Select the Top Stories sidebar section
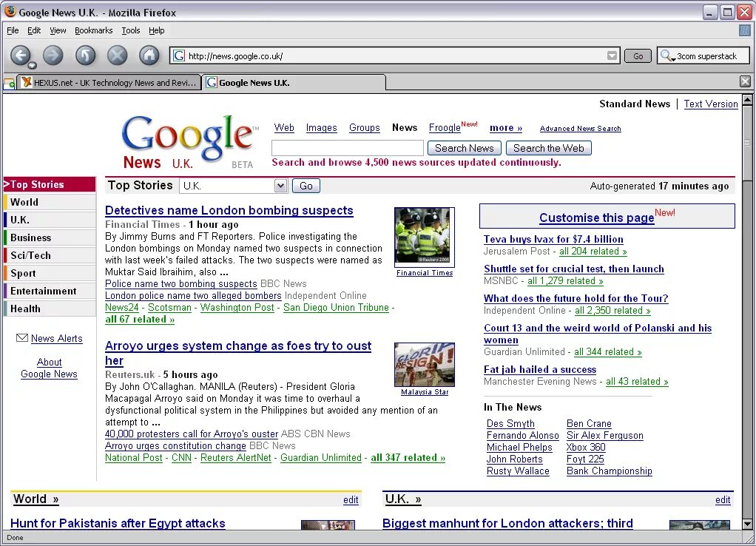 coord(49,184)
